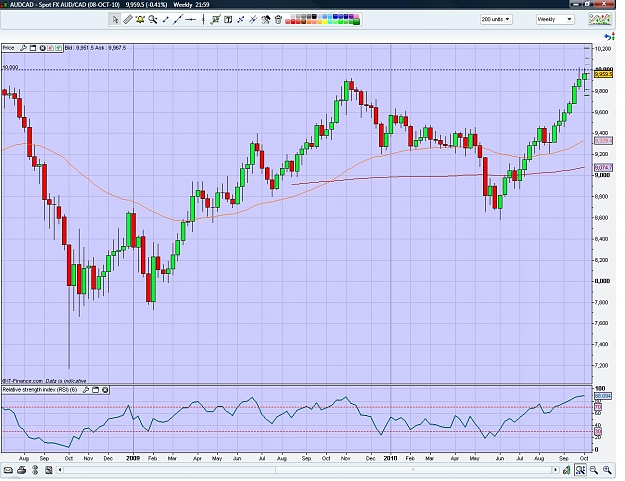Toggle the highlighted zoom mode button
Viewport: 625px width, 481px height.
(x=580, y=470)
